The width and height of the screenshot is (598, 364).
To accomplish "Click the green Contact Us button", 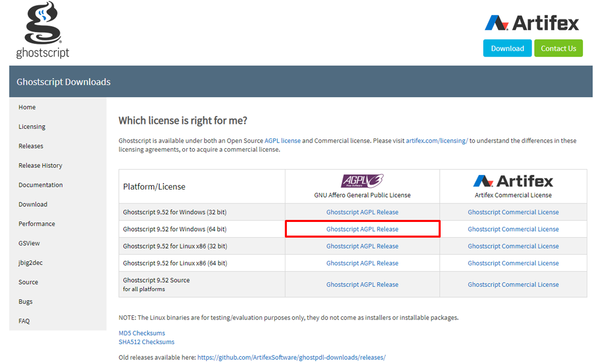I will pyautogui.click(x=559, y=49).
